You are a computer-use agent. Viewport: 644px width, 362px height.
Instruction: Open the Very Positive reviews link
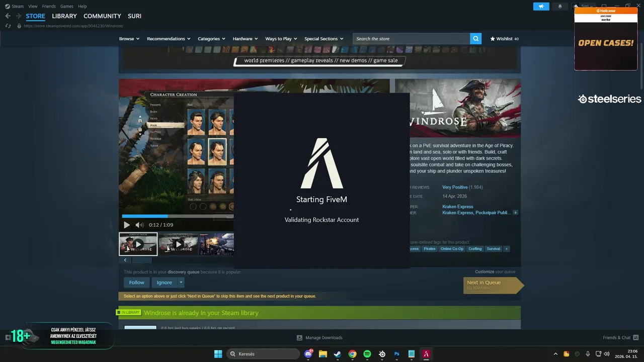455,188
